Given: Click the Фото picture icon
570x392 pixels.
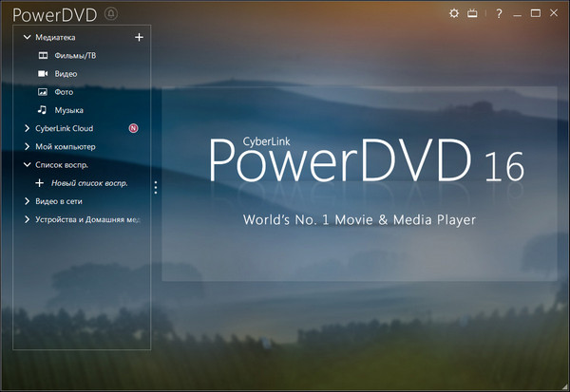Looking at the screenshot, I should (42, 92).
